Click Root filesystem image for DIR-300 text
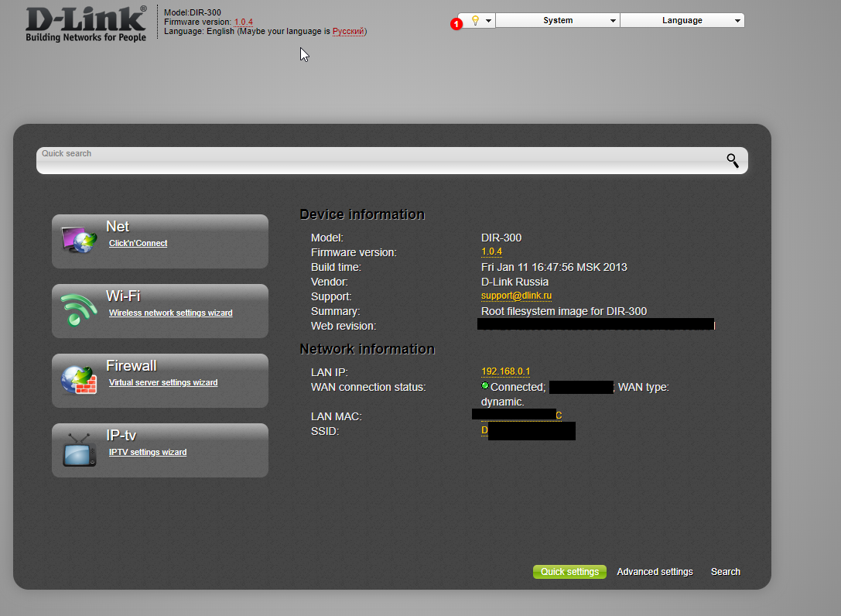 point(564,311)
